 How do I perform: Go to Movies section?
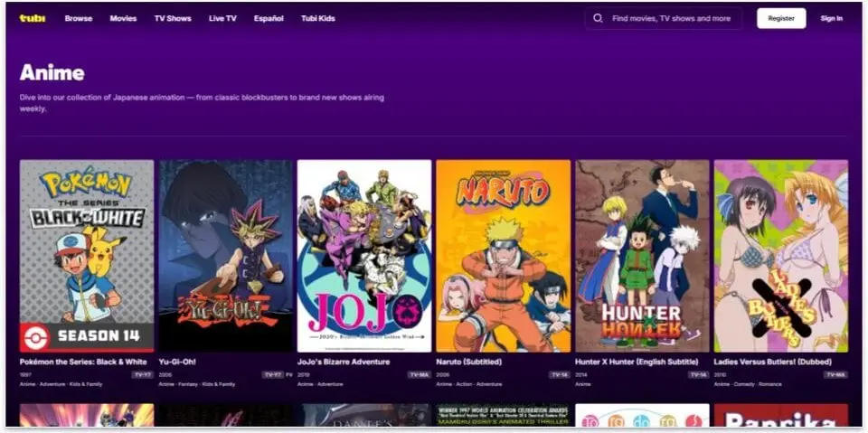[123, 18]
